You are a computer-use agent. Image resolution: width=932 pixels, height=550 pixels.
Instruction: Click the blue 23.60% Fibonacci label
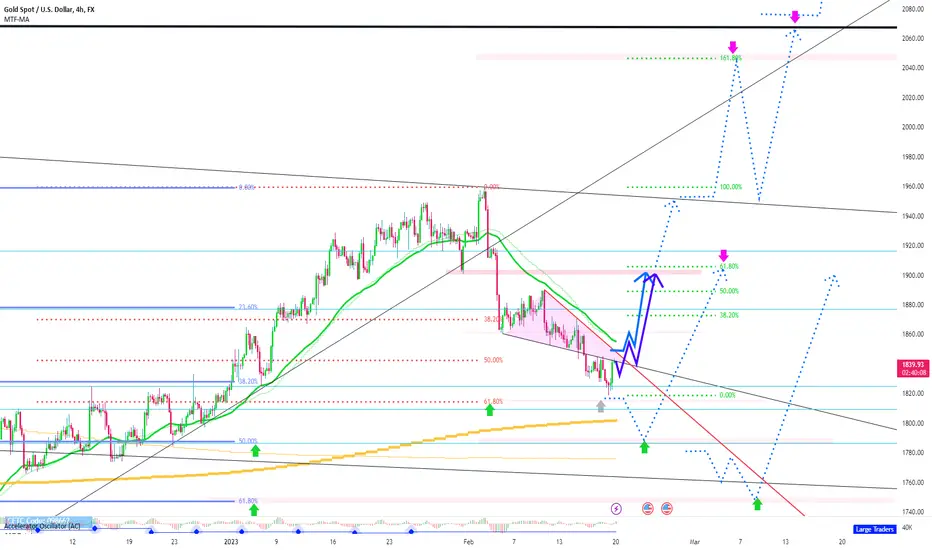[248, 307]
